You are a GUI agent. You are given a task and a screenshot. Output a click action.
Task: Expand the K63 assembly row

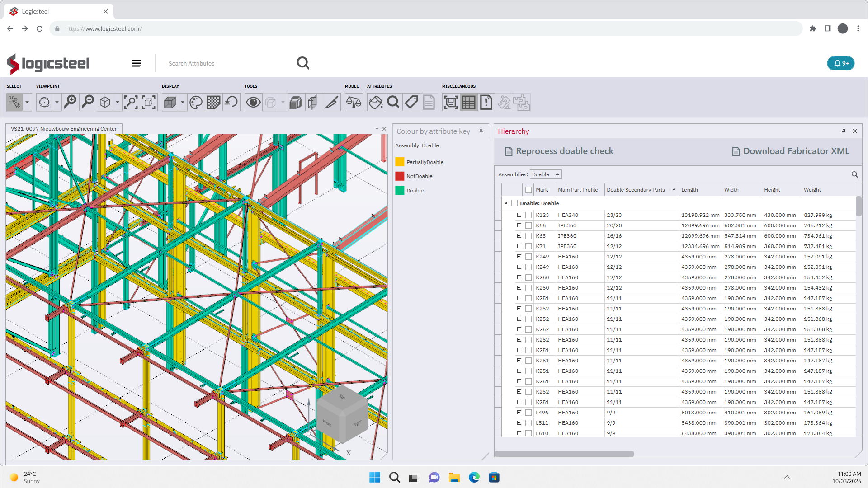(519, 236)
